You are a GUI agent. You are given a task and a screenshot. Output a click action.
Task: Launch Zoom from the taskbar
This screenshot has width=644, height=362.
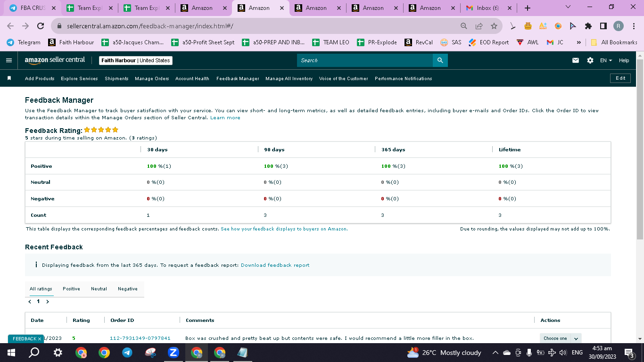173,353
